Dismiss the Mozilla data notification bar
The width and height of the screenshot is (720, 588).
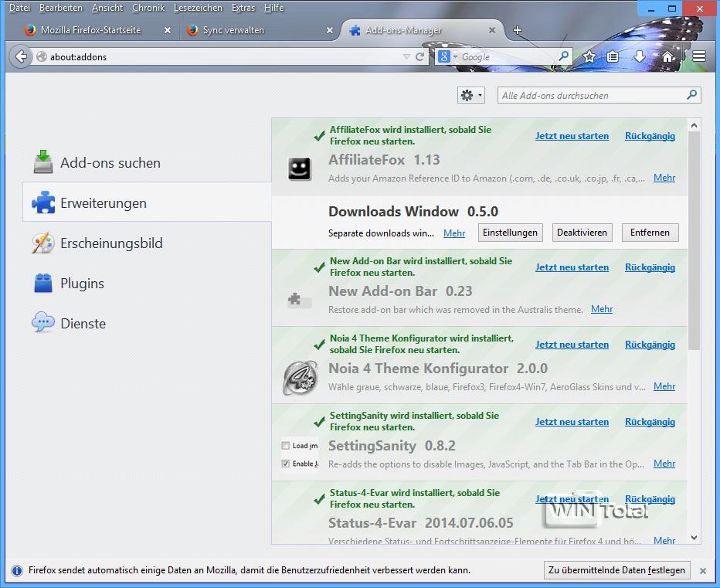point(702,570)
